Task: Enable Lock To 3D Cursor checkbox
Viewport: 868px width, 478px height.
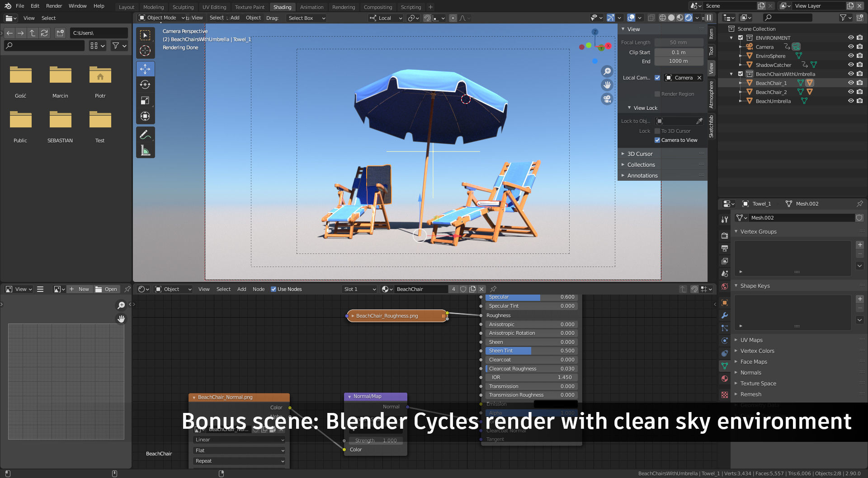Action: point(657,131)
